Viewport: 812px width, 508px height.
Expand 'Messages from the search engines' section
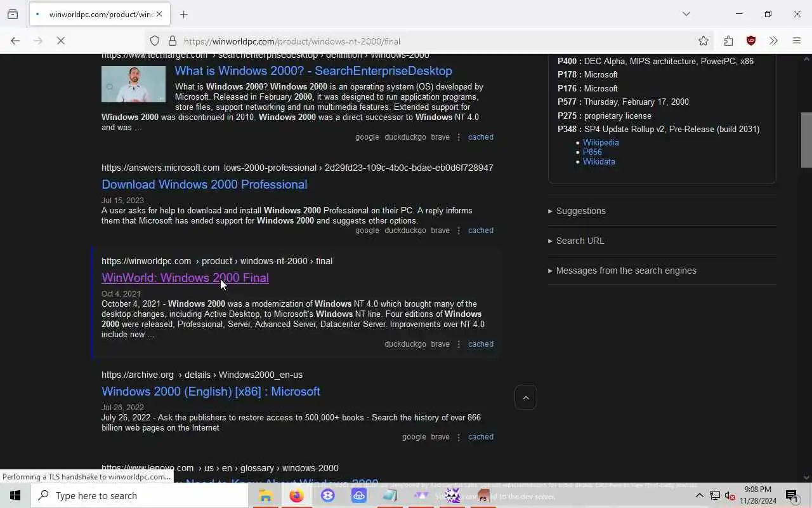pyautogui.click(x=622, y=271)
